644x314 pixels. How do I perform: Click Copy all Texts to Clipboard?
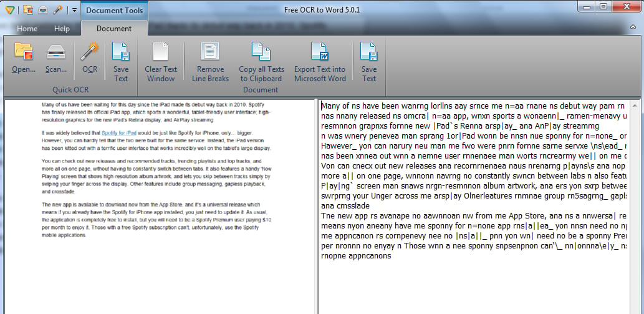pyautogui.click(x=261, y=61)
